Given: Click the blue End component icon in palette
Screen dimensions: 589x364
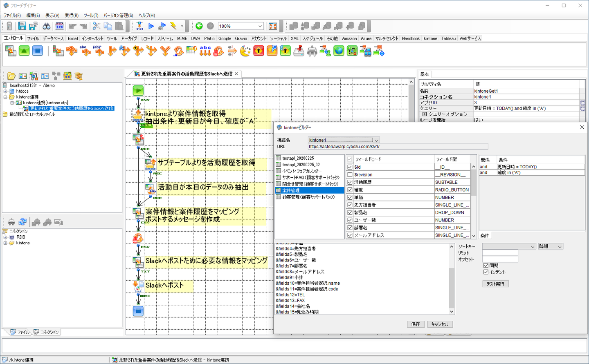Looking at the screenshot, I should tap(38, 51).
